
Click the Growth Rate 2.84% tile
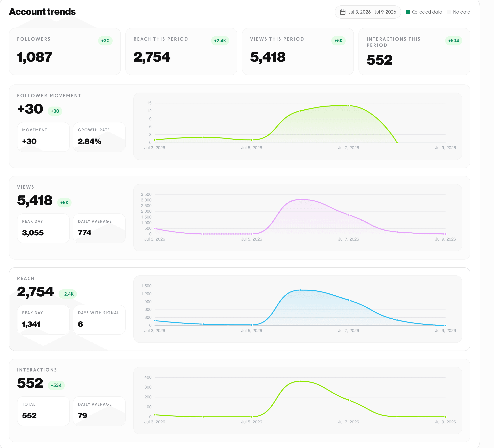[x=99, y=137]
